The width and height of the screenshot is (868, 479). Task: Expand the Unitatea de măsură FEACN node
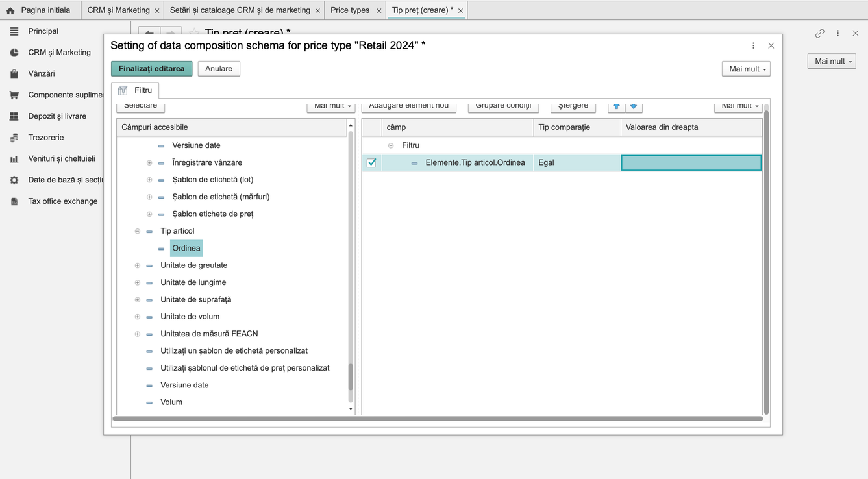coord(138,334)
